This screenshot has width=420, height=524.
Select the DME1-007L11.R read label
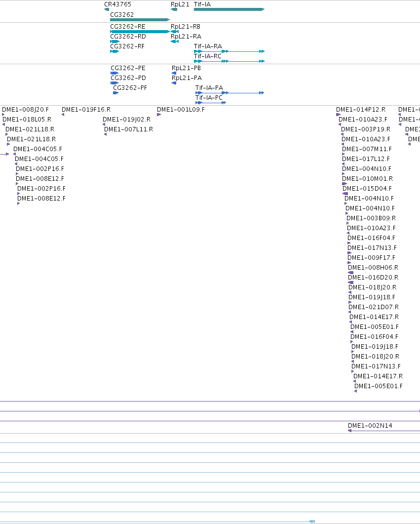(128, 129)
